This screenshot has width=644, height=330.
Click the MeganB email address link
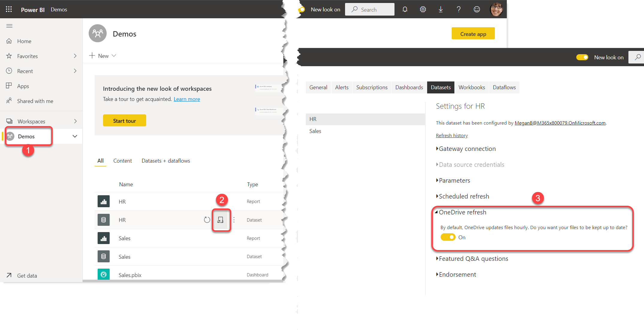pyautogui.click(x=560, y=123)
